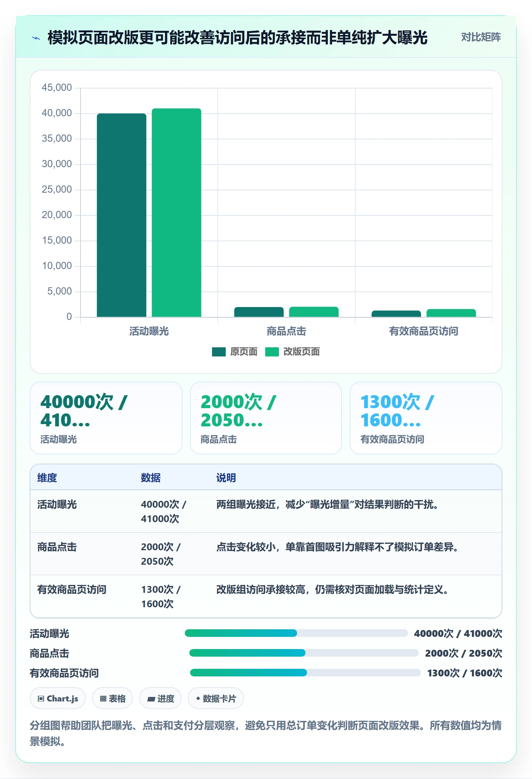
Task: Open the stat card showing 2000次 / 2050...
Action: (266, 418)
